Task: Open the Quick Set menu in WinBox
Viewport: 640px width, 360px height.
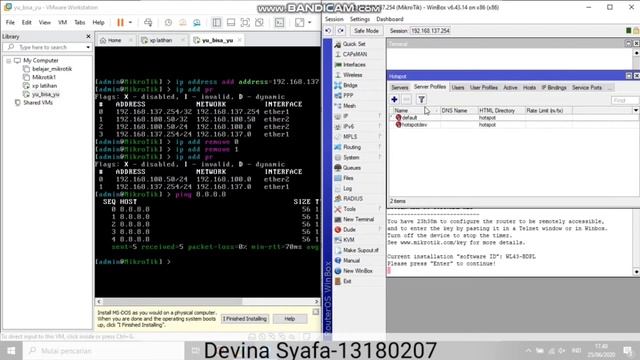Action: coord(353,44)
